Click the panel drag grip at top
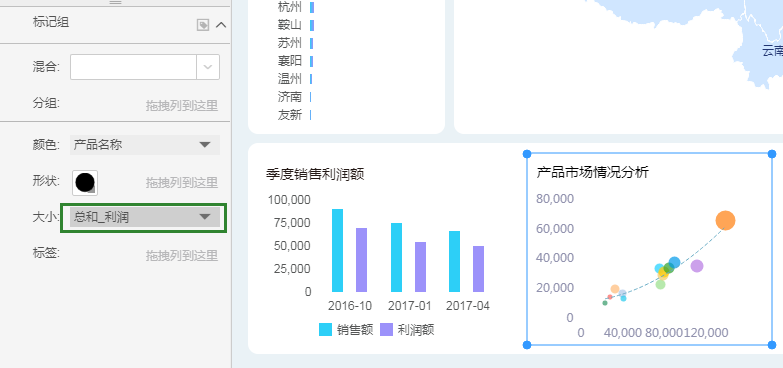This screenshot has width=783, height=368. (x=115, y=3)
